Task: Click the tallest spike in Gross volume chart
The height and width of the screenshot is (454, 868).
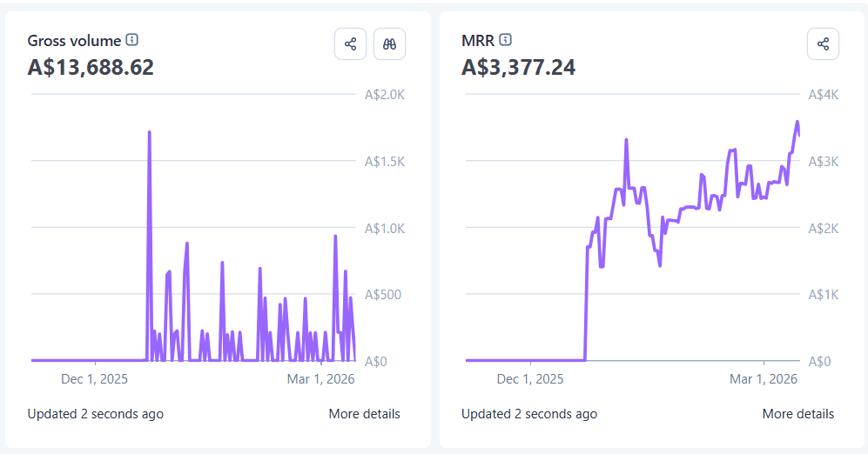Action: tap(150, 133)
